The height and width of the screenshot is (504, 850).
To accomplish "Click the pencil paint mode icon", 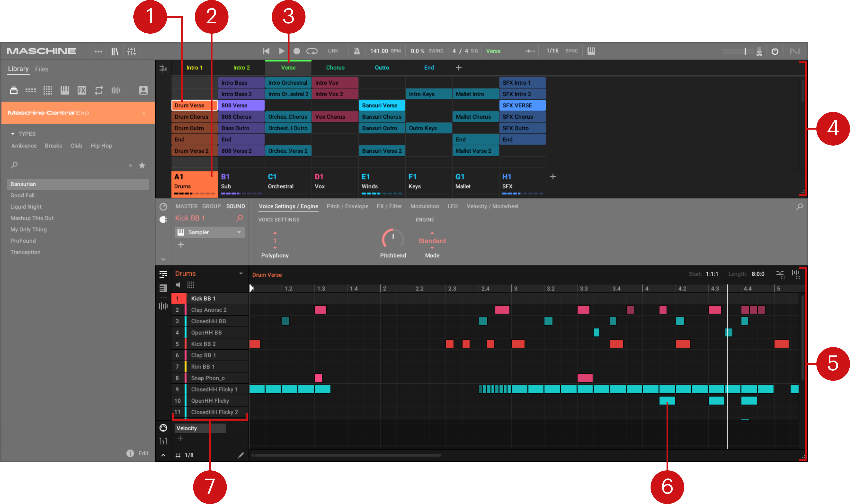I will tap(240, 455).
